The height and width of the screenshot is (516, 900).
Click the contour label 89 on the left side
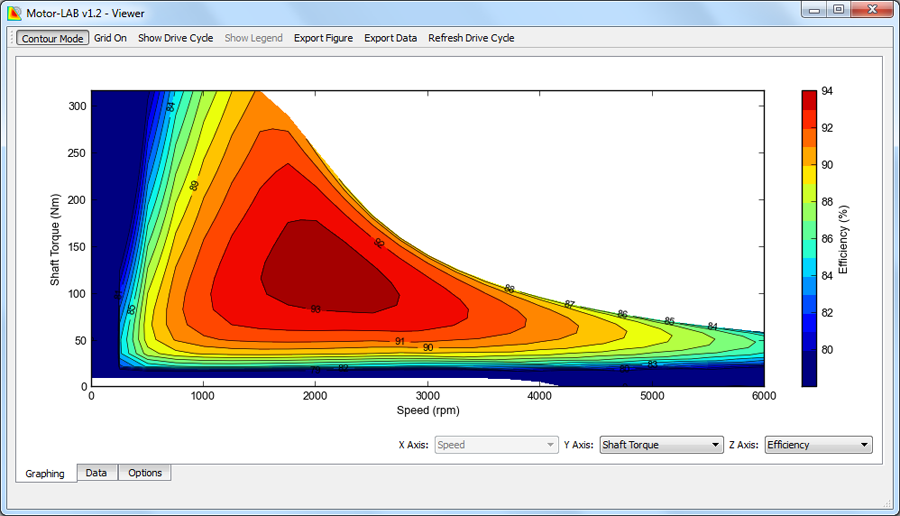(194, 185)
